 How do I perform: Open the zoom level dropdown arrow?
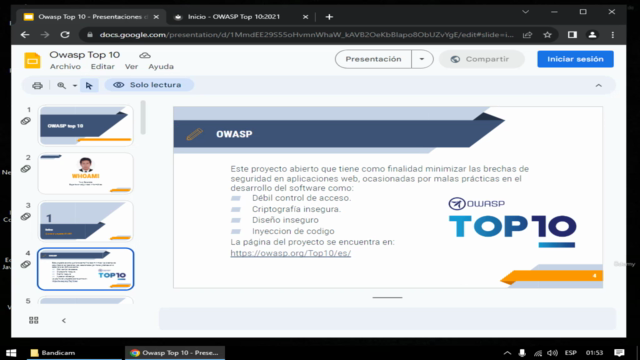coord(75,85)
